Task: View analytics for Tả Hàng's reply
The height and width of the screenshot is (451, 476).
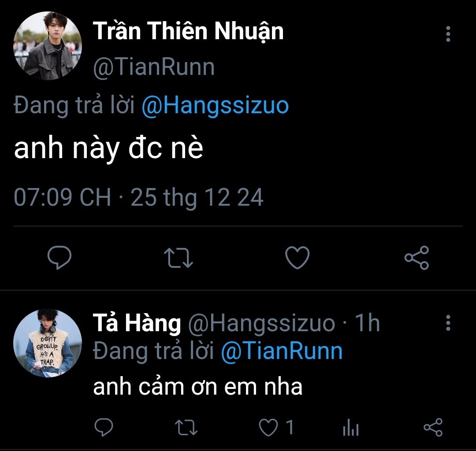Action: 351,428
